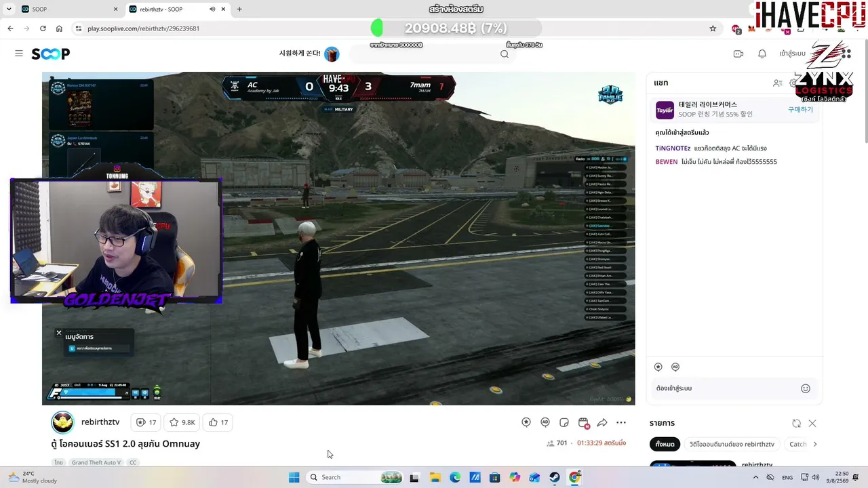Open the Windows Start menu
Image resolution: width=868 pixels, height=488 pixels.
[x=294, y=477]
